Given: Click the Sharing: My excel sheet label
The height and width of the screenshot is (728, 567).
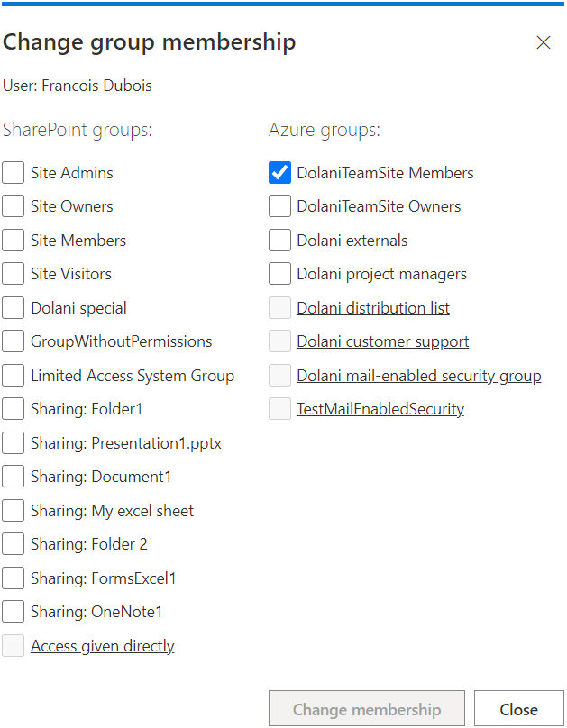Looking at the screenshot, I should (x=112, y=511).
